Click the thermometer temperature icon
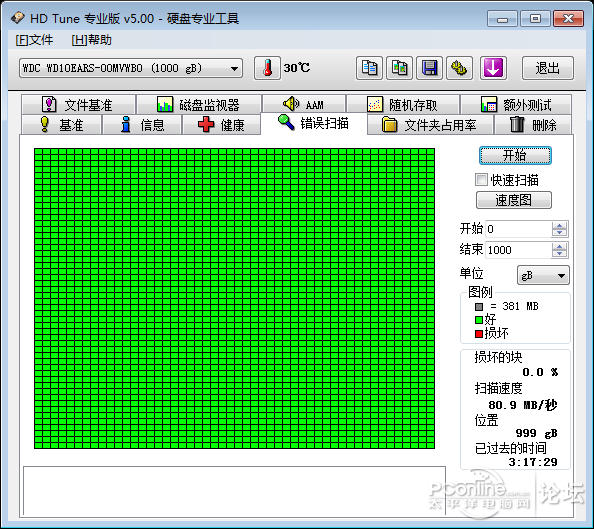This screenshot has height=529, width=594. [x=267, y=68]
